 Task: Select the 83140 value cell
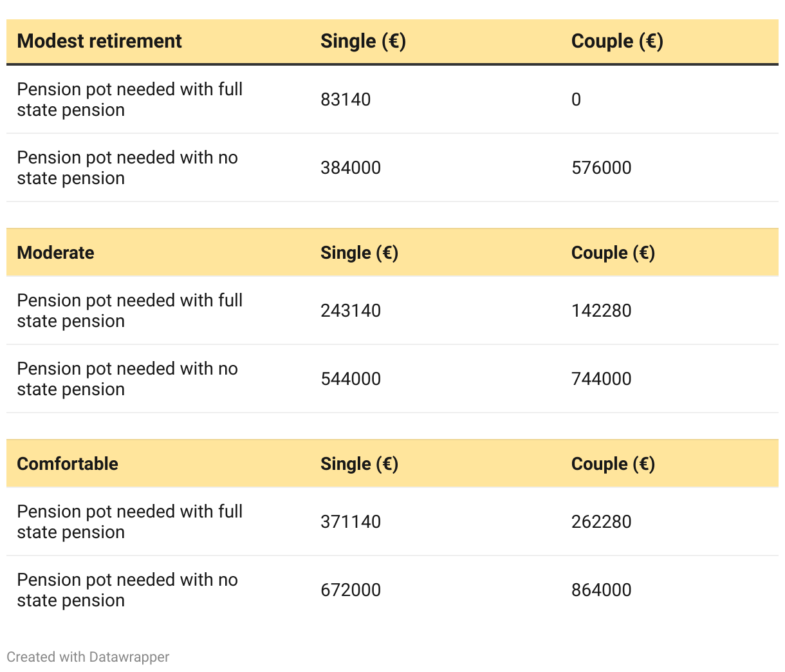pyautogui.click(x=346, y=100)
